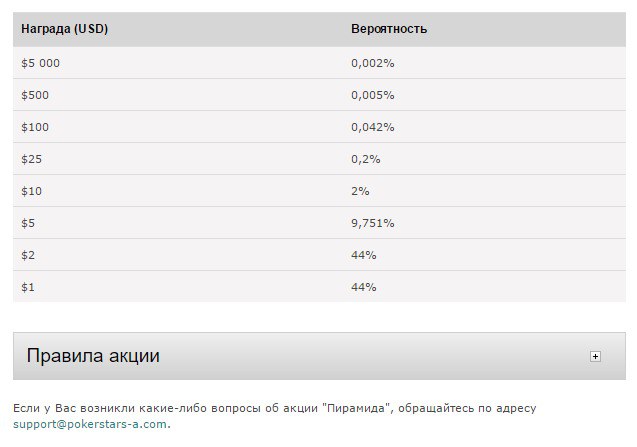637x447 pixels.
Task: Click the plus icon on the rules bar
Action: 595,356
